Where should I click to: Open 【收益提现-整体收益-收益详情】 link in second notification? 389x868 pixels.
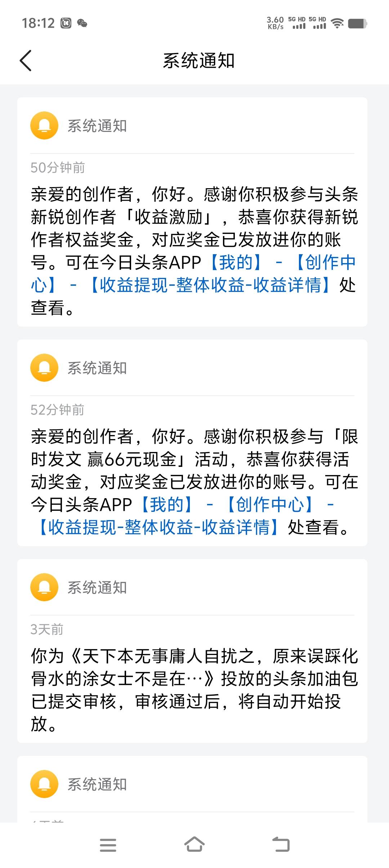[158, 527]
